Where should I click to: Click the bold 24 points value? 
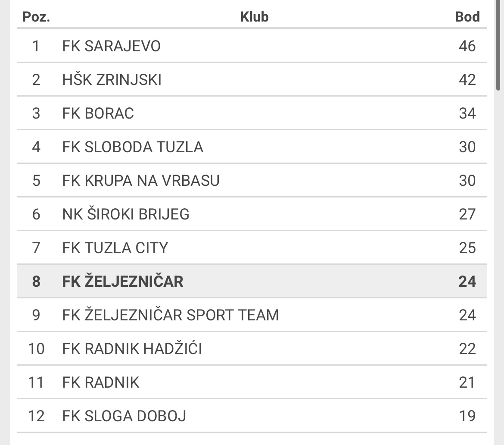coord(467,282)
